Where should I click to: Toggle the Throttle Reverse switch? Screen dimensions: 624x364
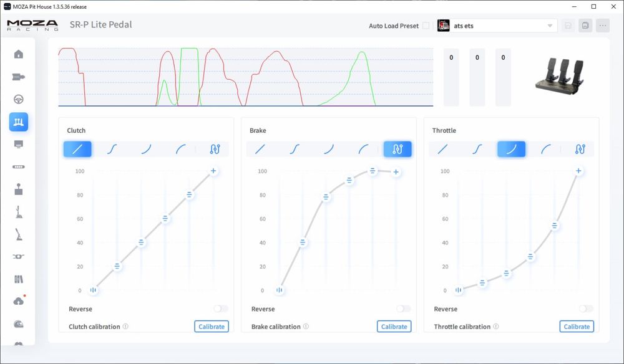point(586,309)
